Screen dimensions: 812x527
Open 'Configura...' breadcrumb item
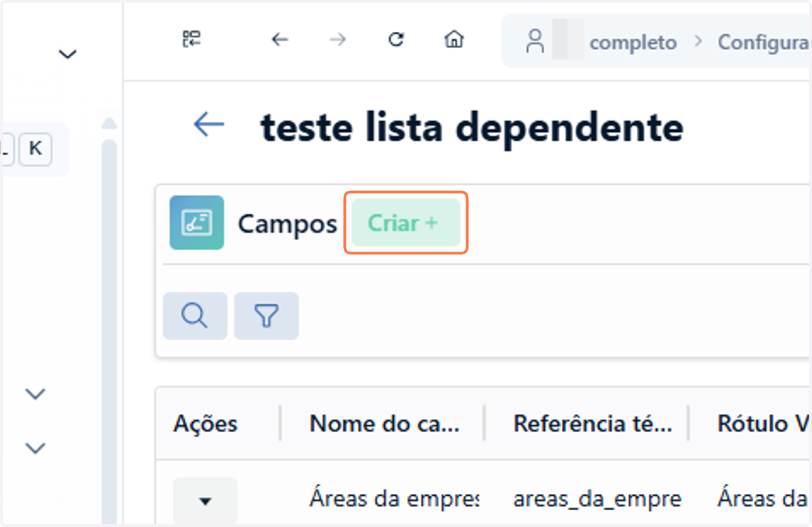(x=764, y=42)
